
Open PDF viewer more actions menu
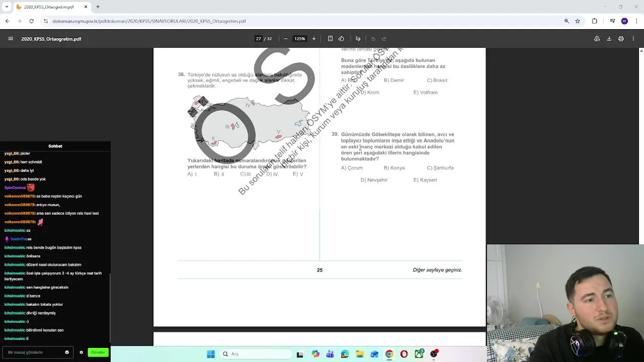tap(633, 39)
